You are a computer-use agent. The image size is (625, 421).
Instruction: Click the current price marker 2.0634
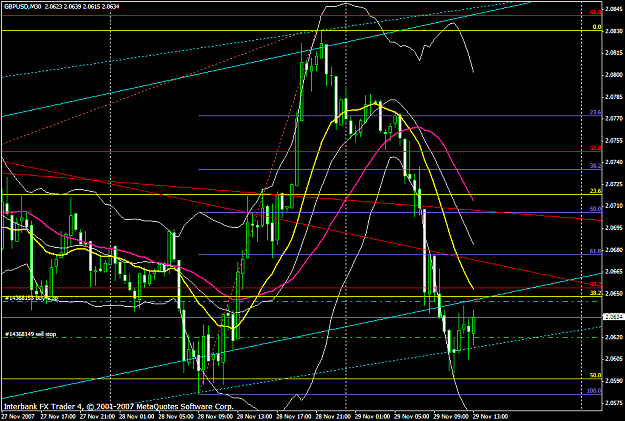tap(613, 317)
